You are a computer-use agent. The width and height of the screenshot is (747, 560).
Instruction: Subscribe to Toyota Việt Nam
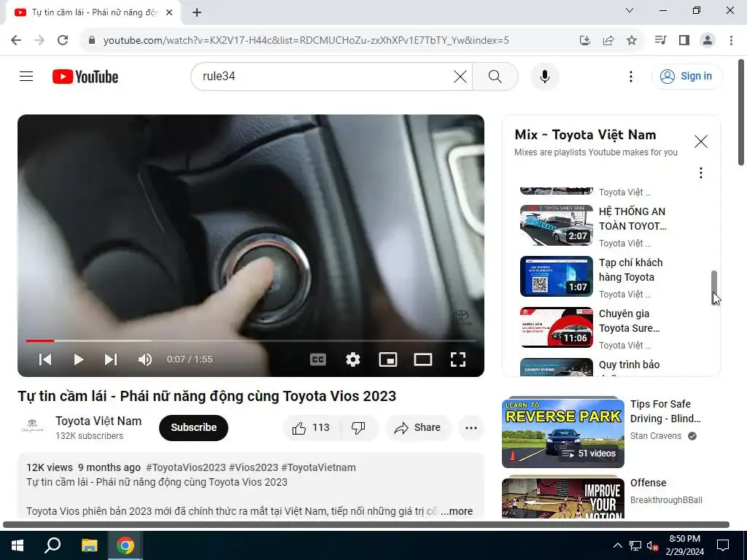pos(193,427)
